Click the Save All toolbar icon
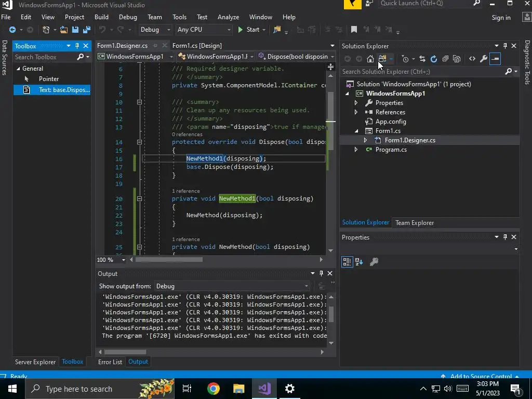 [87, 30]
